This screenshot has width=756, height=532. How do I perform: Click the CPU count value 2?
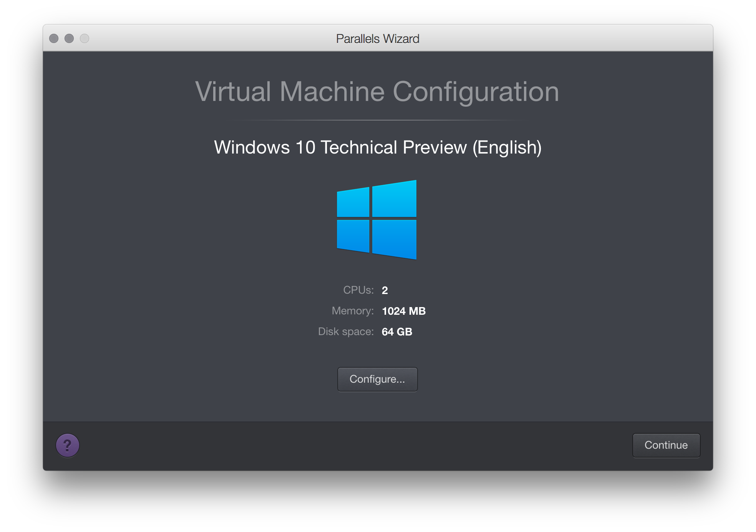[x=385, y=291]
